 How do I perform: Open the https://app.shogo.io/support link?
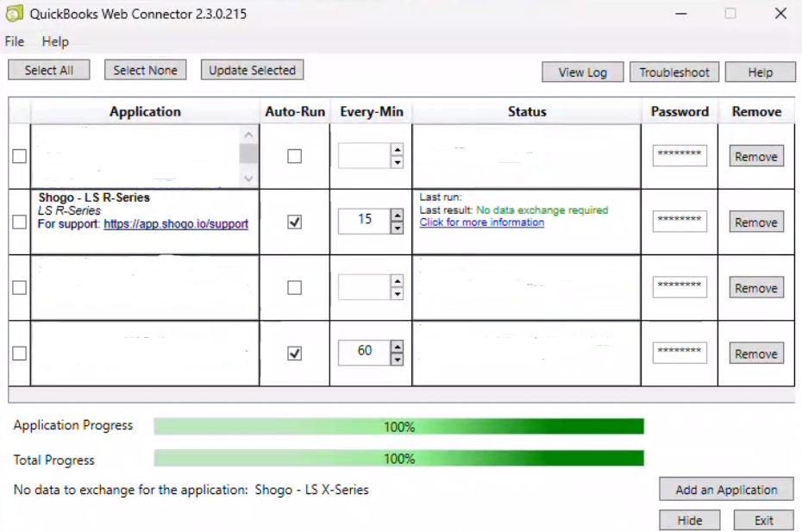(x=176, y=224)
